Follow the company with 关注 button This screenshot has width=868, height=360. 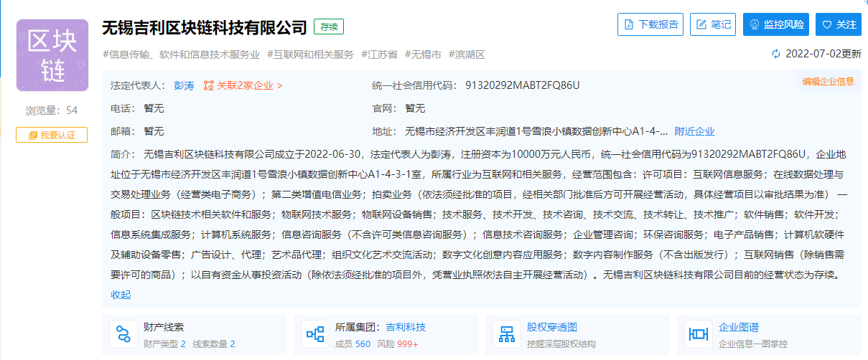point(839,24)
